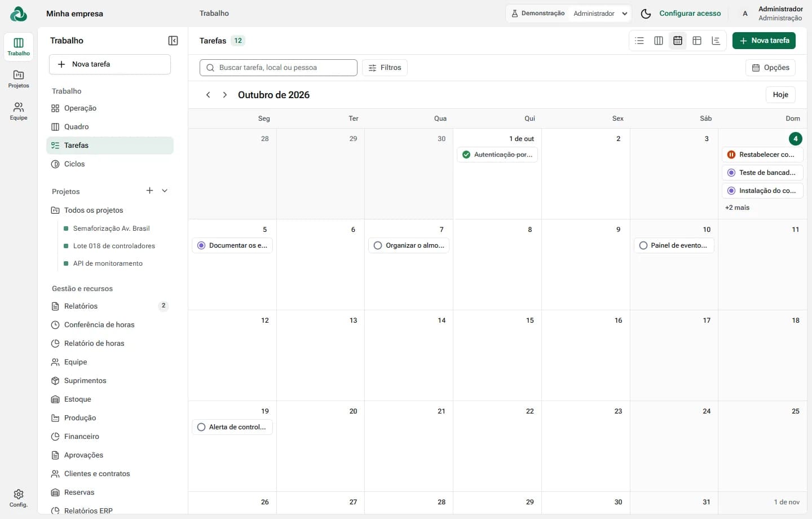Screen dimensions: 812x519
Task: Switch to table view icon
Action: tap(697, 41)
